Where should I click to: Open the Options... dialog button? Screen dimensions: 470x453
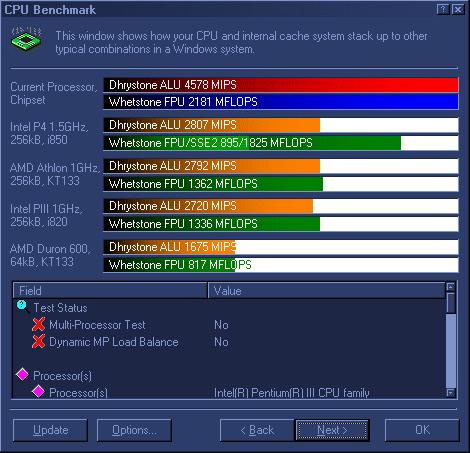[134, 430]
